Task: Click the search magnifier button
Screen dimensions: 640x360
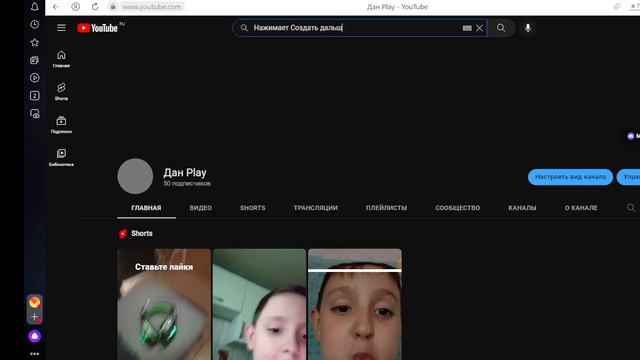Action: tap(501, 28)
